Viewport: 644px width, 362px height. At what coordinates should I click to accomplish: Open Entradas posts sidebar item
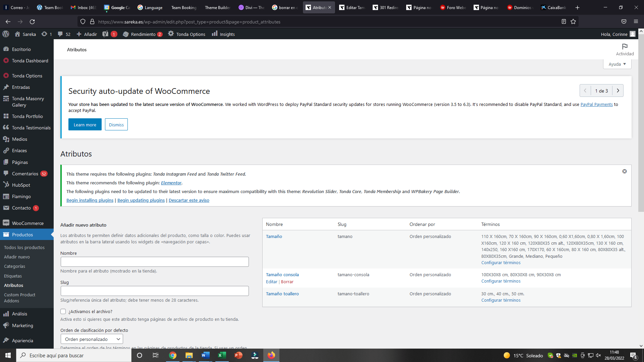click(x=27, y=87)
